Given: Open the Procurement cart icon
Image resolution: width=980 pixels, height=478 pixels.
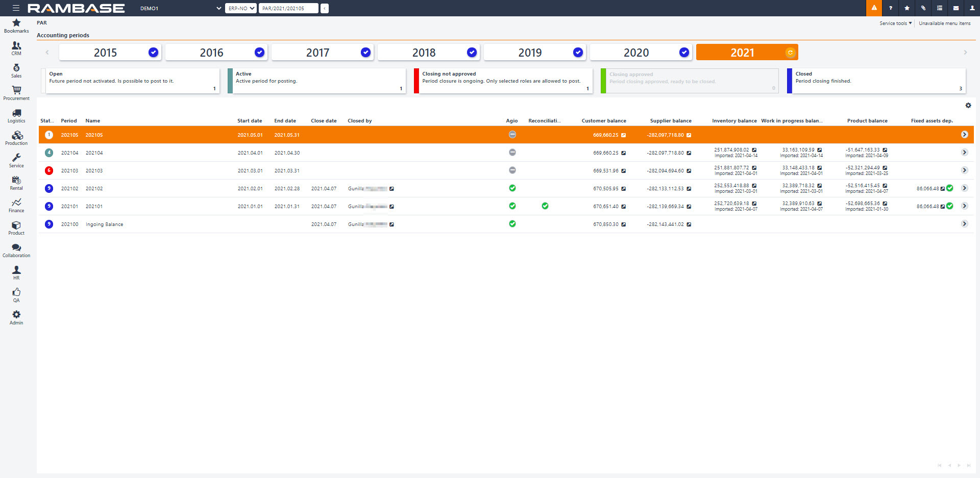Looking at the screenshot, I should (x=16, y=93).
